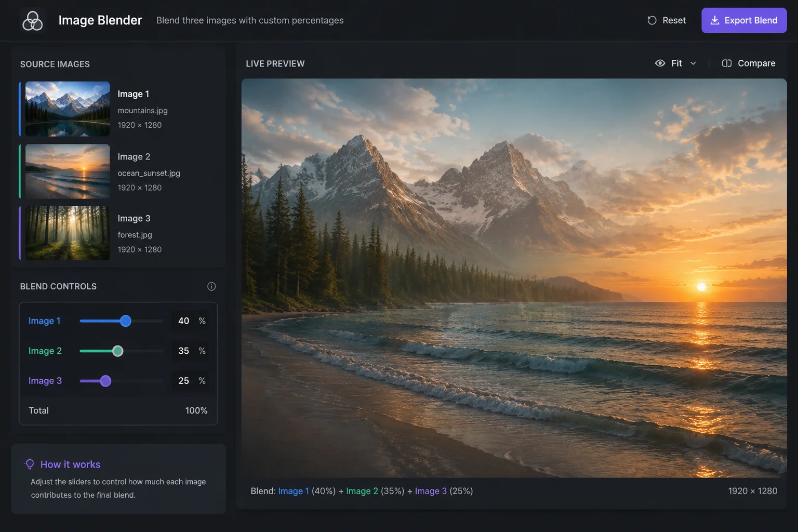Select the forest.jpg thumbnail

[68, 233]
